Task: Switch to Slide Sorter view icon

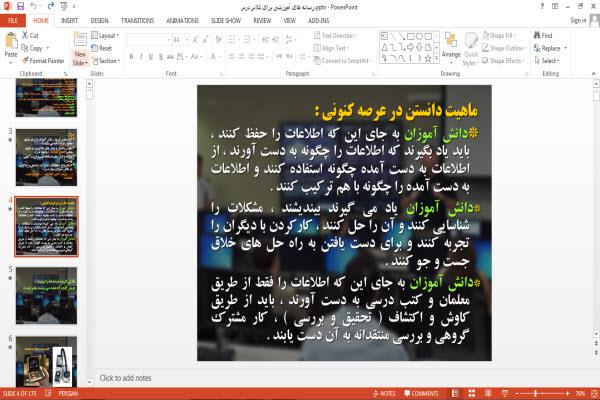Action: [472, 393]
